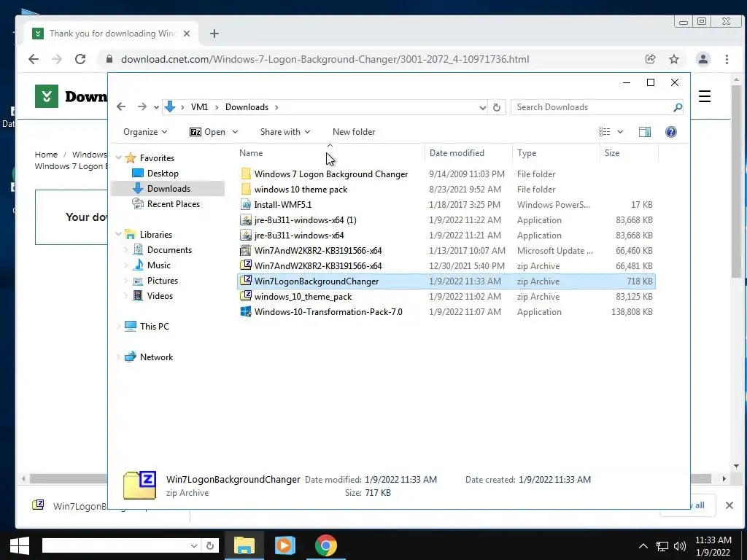The width and height of the screenshot is (747, 560).
Task: Click the search magnifier icon
Action: 678,107
